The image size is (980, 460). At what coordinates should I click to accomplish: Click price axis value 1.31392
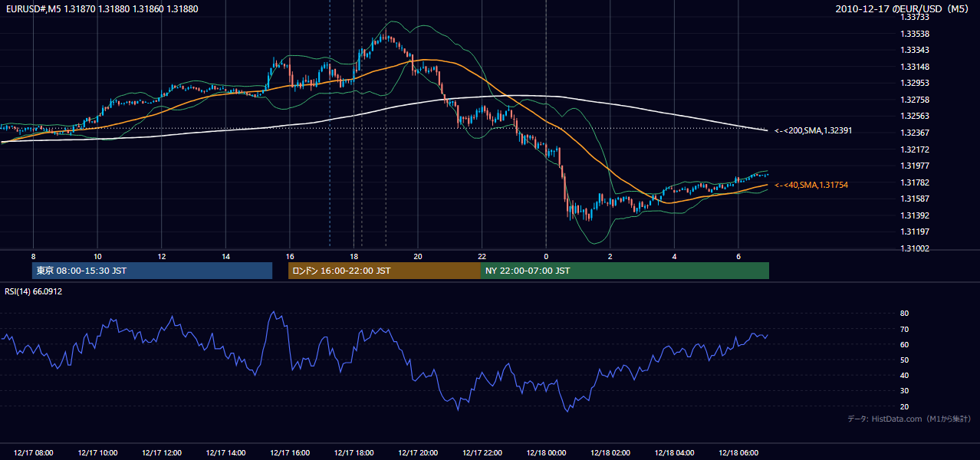tap(914, 215)
